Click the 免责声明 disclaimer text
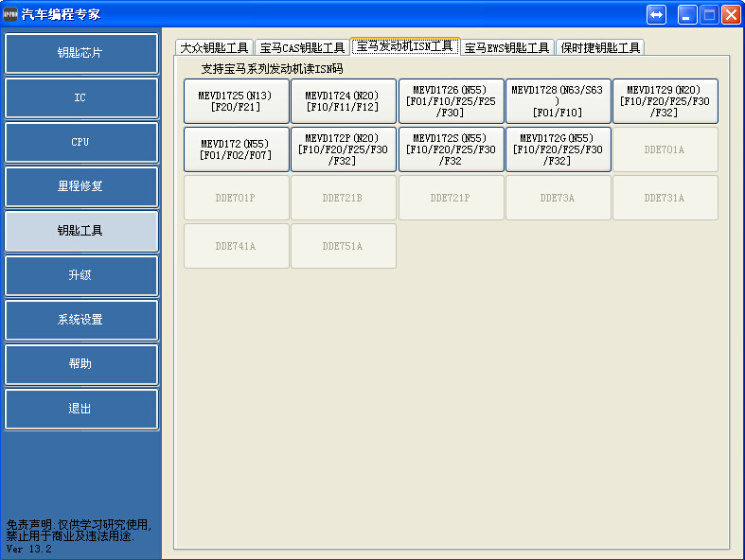745x560 pixels. [79, 531]
